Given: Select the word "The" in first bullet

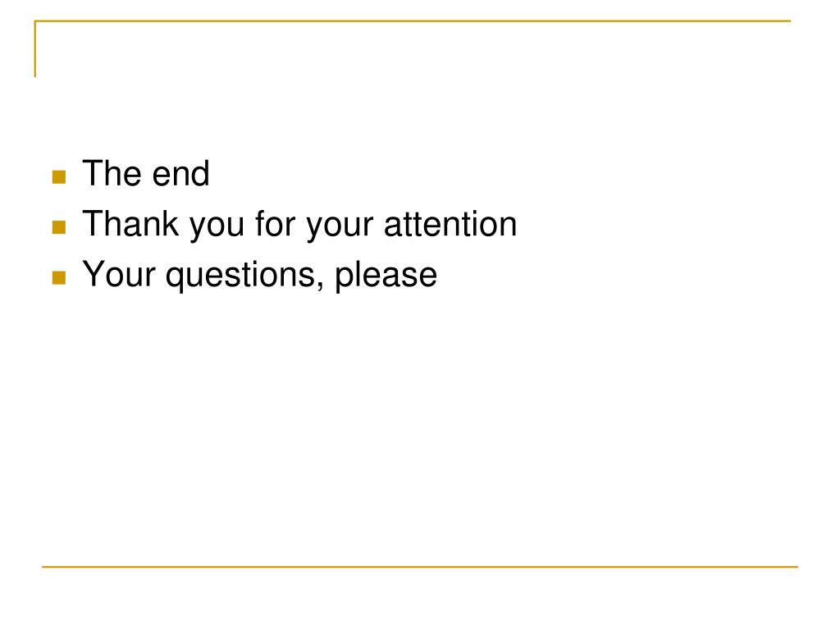Looking at the screenshot, I should pyautogui.click(x=112, y=174).
